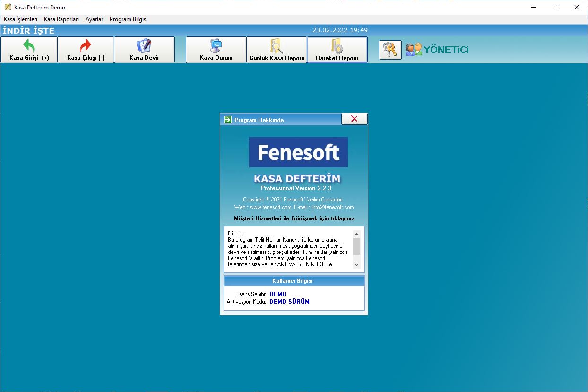Click the license notice scrollbar thumb
Image resolution: width=588 pixels, height=392 pixels.
coord(356,246)
